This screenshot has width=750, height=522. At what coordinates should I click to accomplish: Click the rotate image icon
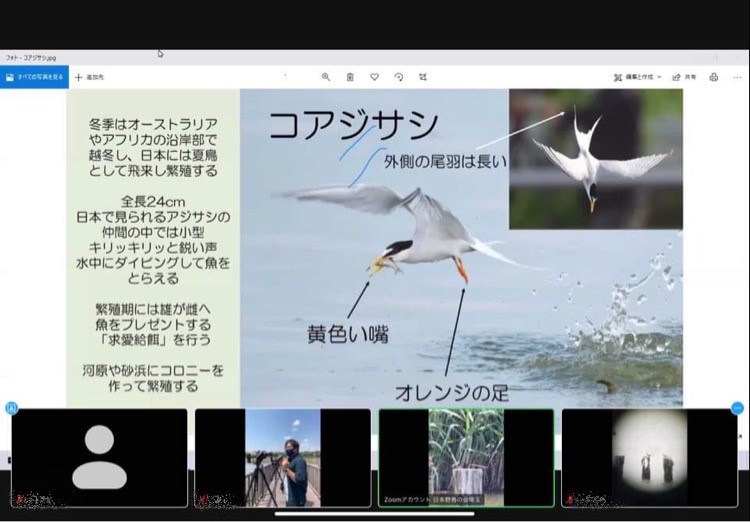(x=399, y=77)
